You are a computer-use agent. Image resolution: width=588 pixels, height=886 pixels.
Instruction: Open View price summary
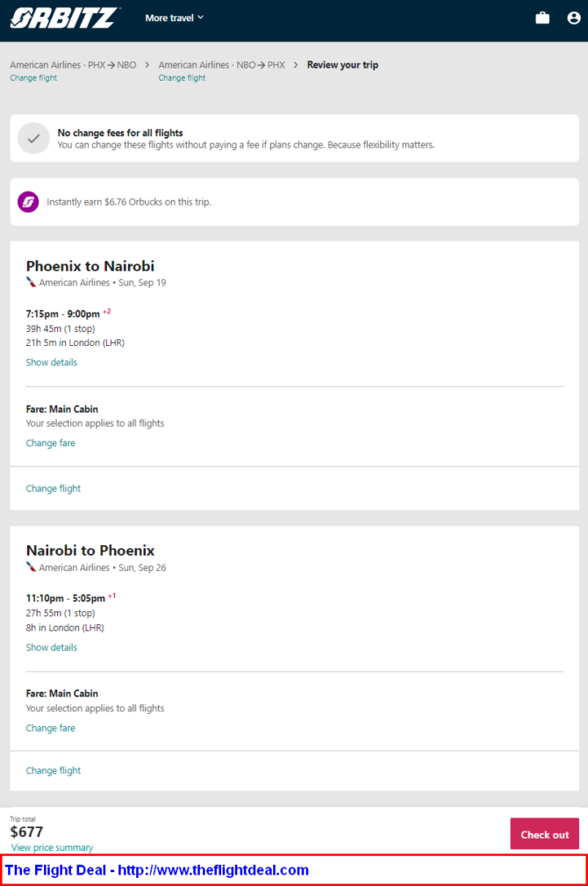point(52,847)
